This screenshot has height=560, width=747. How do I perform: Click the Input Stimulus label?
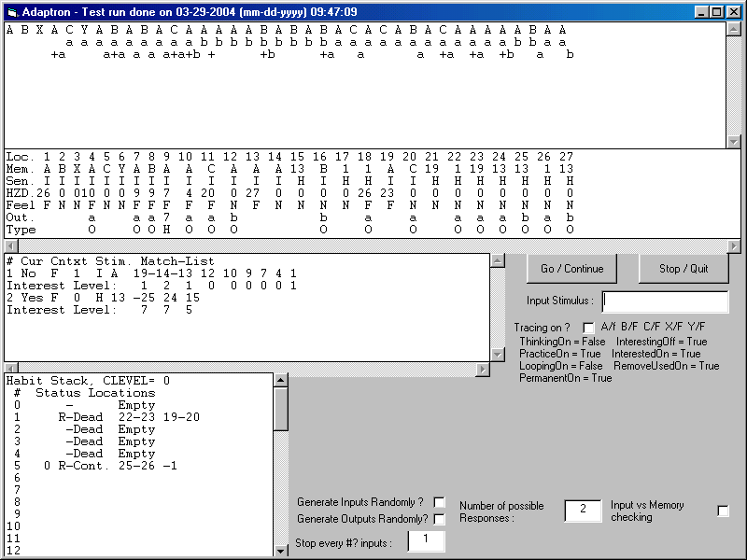click(x=559, y=301)
